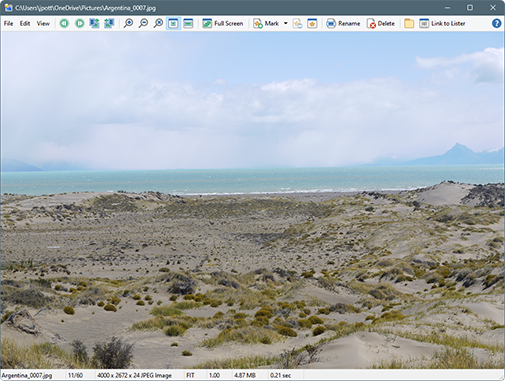
Task: Go to the next image
Action: 80,23
